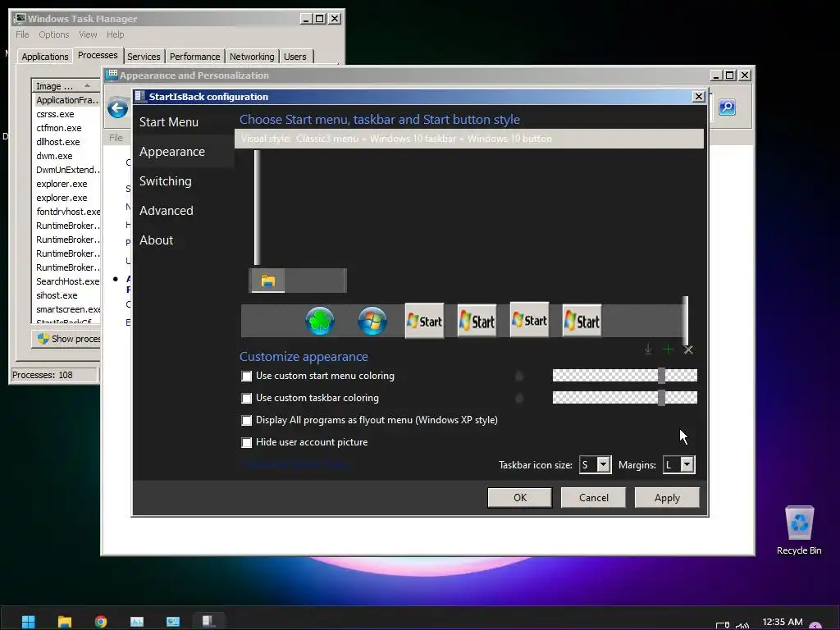
Task: Select the taskbar style with folder icon
Action: click(298, 281)
